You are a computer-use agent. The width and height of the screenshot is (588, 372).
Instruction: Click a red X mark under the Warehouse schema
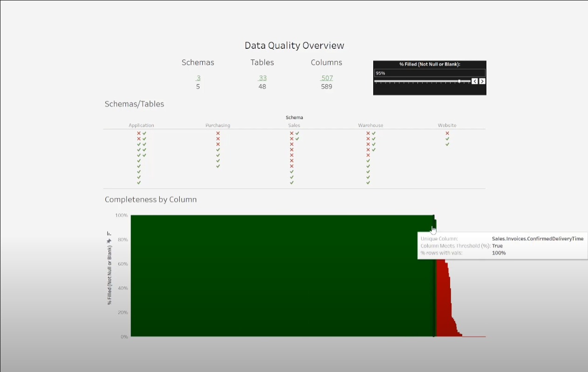pos(368,133)
